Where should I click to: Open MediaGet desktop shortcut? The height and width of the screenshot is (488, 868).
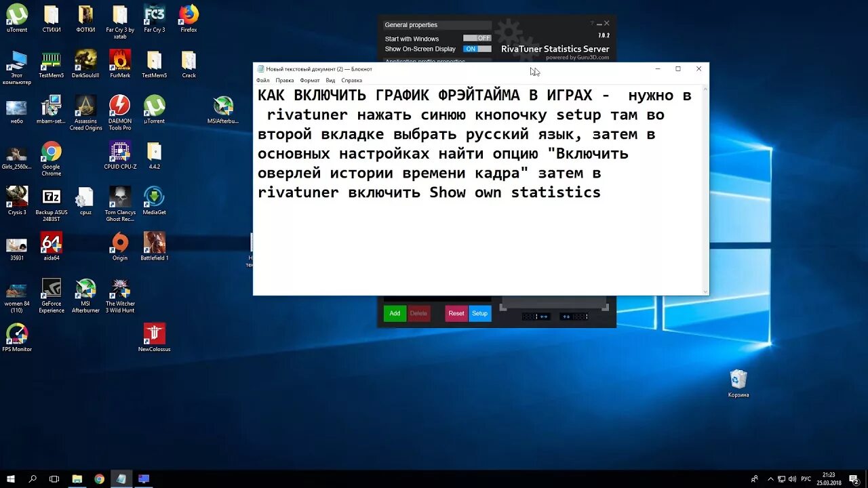155,201
